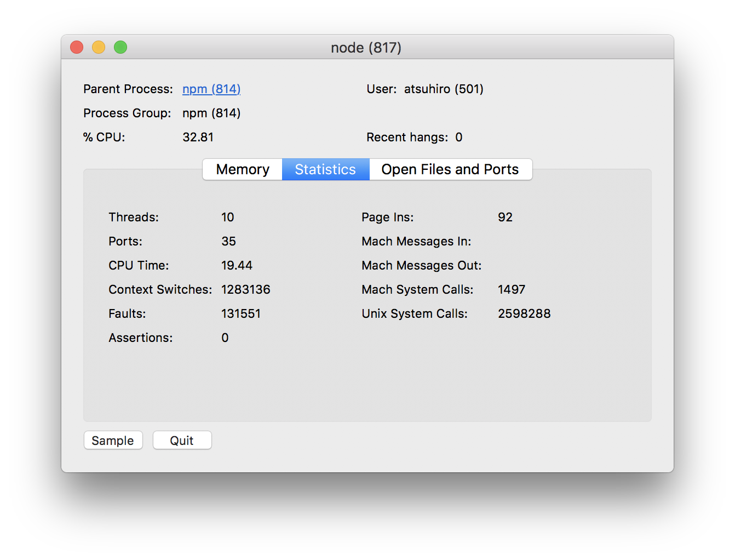Click the Ports value showing 35
Image resolution: width=735 pixels, height=560 pixels.
pyautogui.click(x=228, y=241)
